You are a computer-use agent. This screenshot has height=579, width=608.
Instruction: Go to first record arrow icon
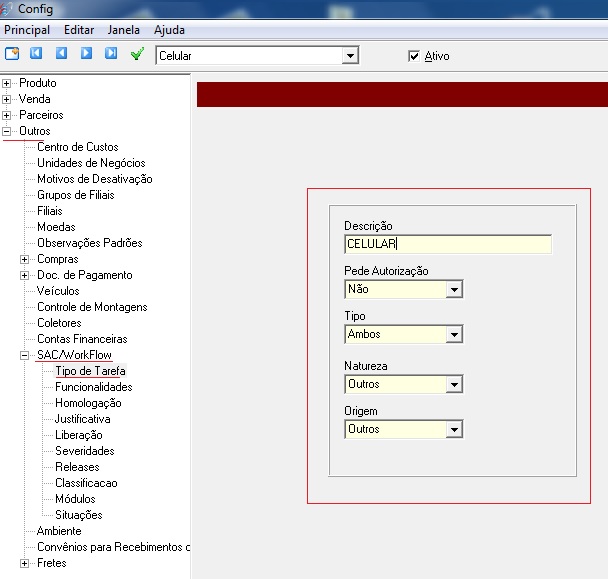point(36,53)
